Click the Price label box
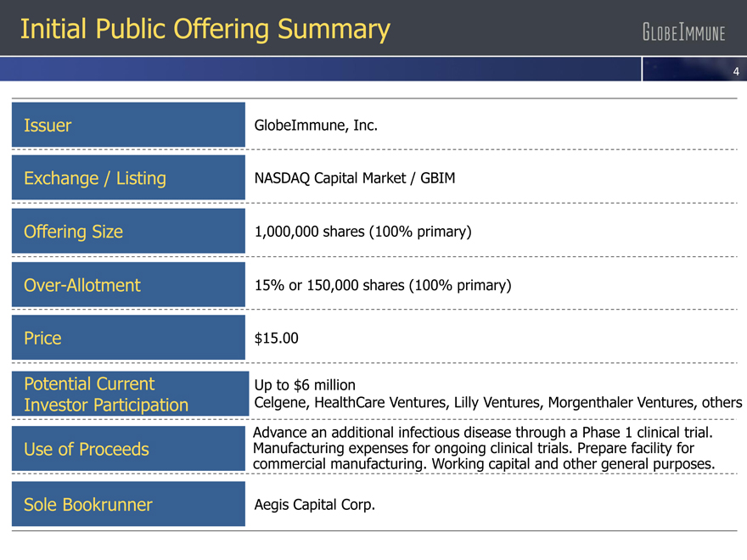747x560 pixels. point(128,339)
